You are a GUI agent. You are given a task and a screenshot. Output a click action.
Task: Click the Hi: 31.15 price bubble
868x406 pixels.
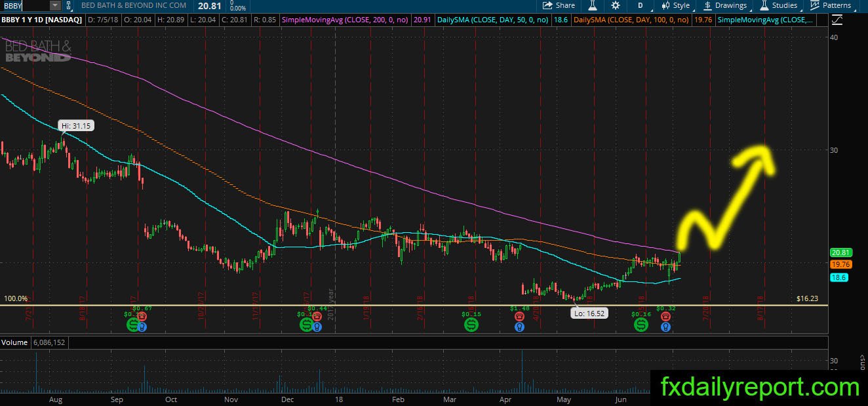(76, 125)
